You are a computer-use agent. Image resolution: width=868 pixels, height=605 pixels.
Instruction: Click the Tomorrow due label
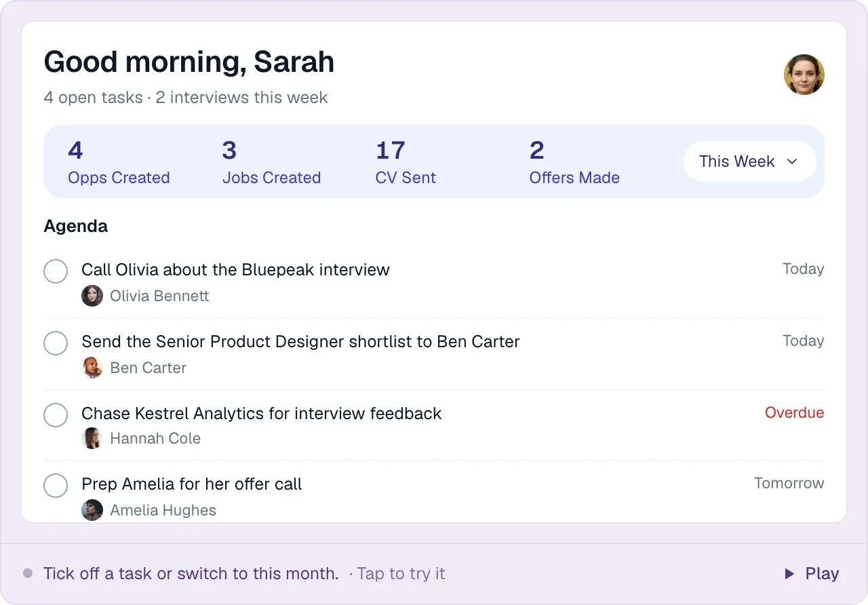pyautogui.click(x=789, y=483)
